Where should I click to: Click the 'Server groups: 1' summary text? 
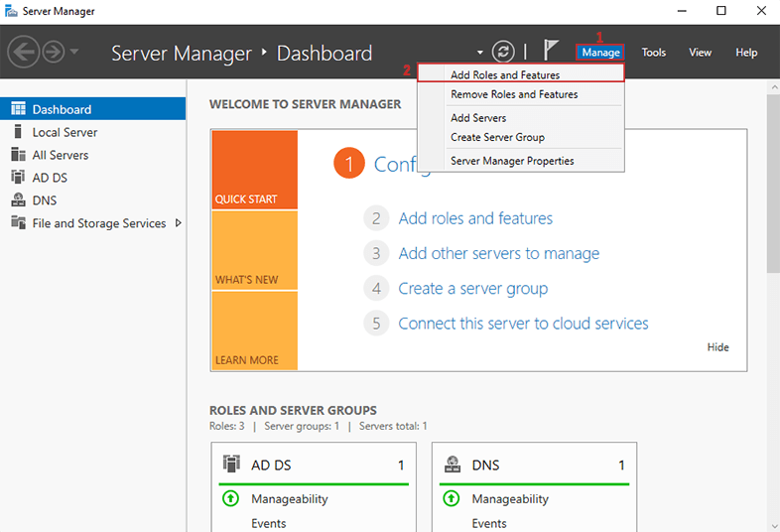pos(302,427)
